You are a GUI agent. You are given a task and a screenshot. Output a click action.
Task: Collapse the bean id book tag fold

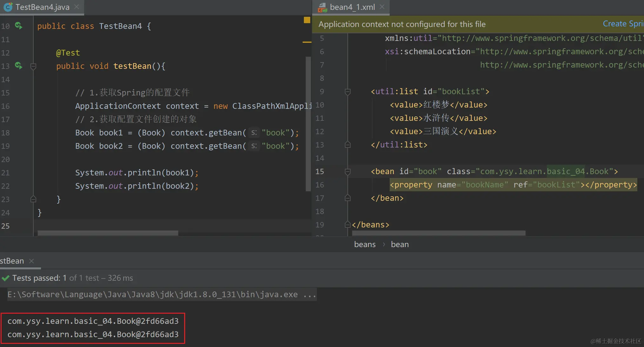[x=348, y=172]
